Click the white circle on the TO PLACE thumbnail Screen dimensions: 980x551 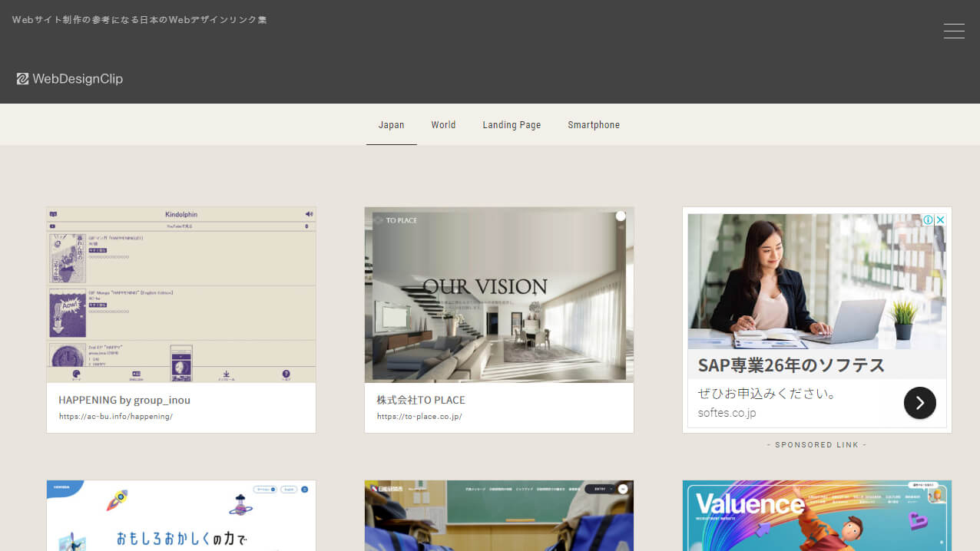(621, 216)
